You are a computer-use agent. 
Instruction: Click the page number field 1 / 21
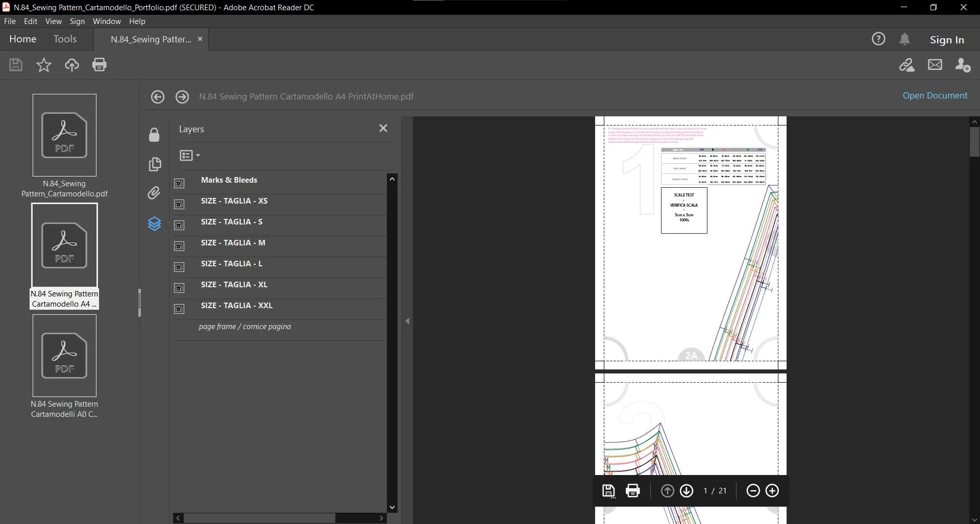715,491
